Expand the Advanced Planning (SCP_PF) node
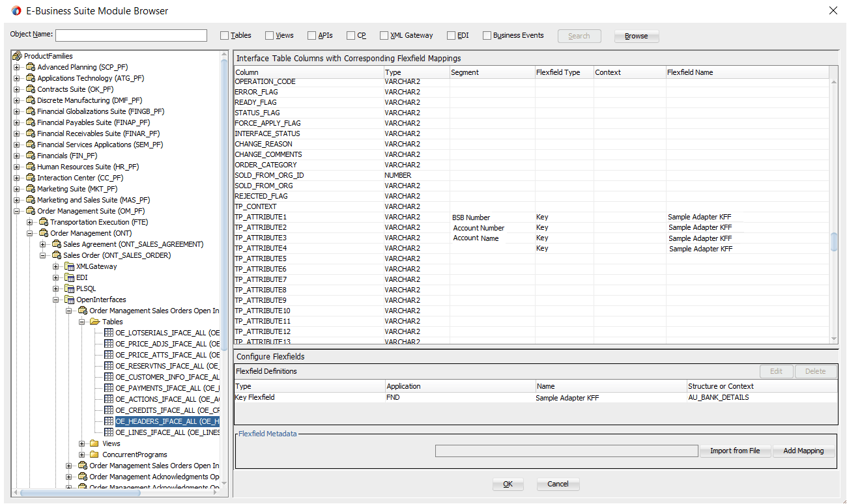 pyautogui.click(x=17, y=67)
